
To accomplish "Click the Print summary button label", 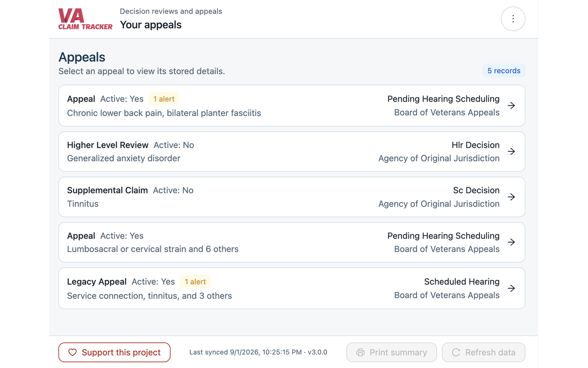I will point(398,352).
